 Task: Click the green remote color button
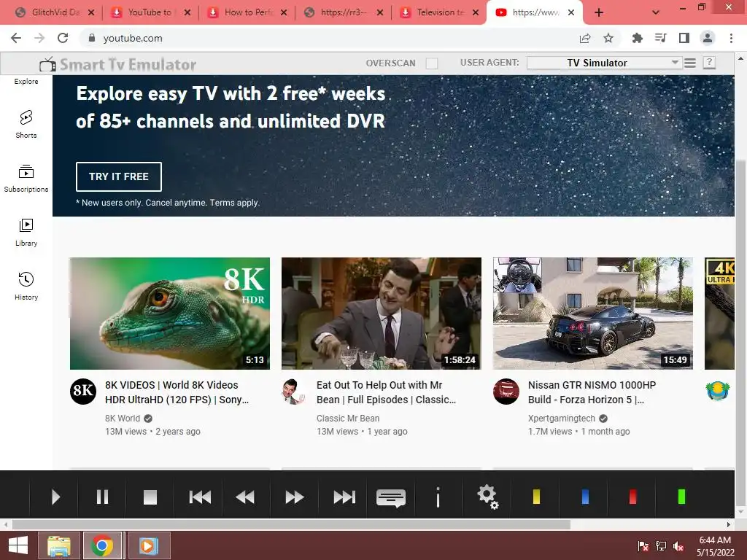pyautogui.click(x=681, y=497)
